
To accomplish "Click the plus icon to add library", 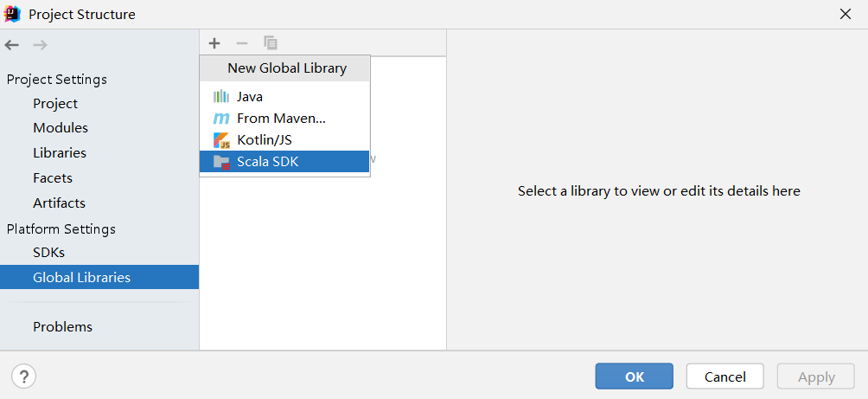I will click(214, 43).
